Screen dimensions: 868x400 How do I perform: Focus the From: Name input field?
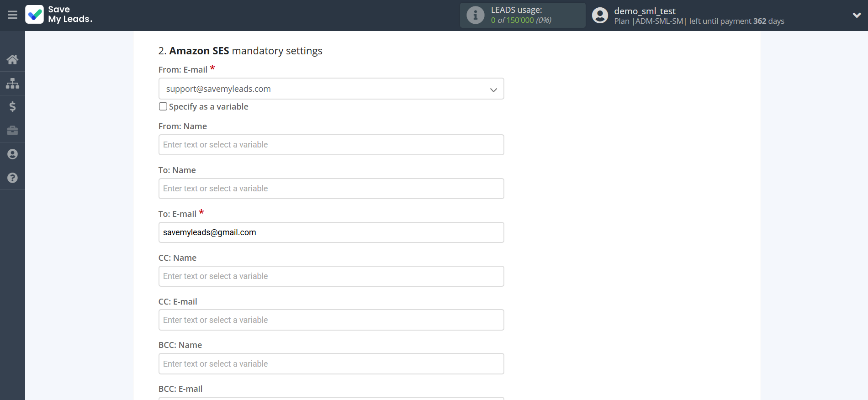[331, 145]
